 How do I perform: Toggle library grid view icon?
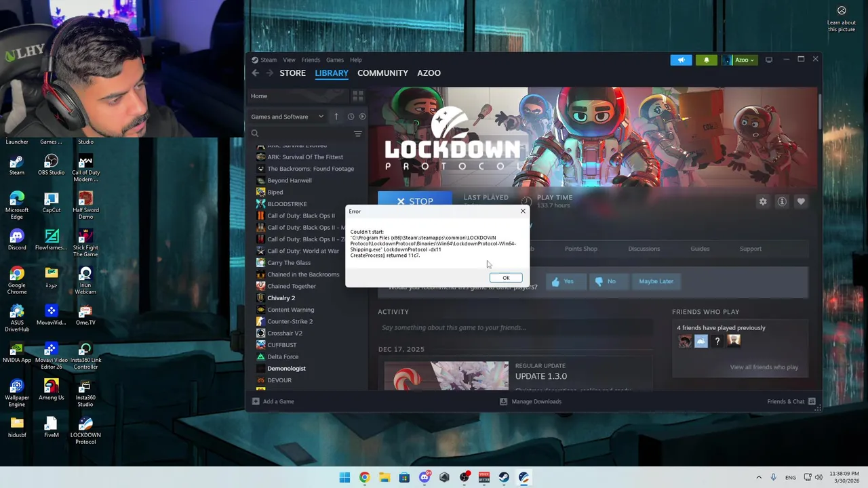(358, 96)
